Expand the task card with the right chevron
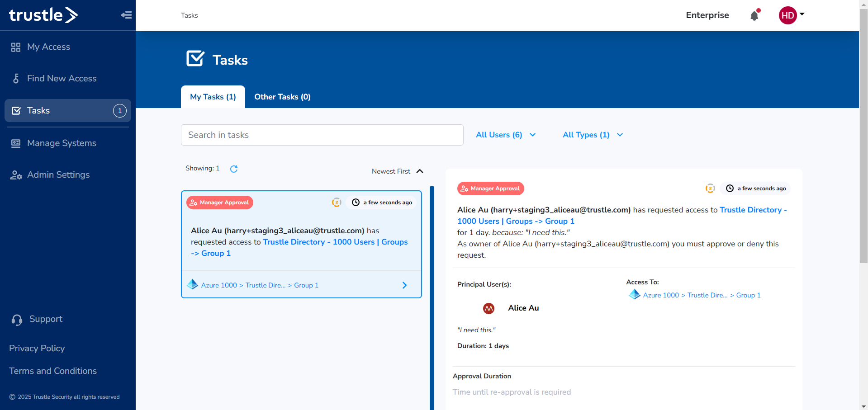 (405, 285)
